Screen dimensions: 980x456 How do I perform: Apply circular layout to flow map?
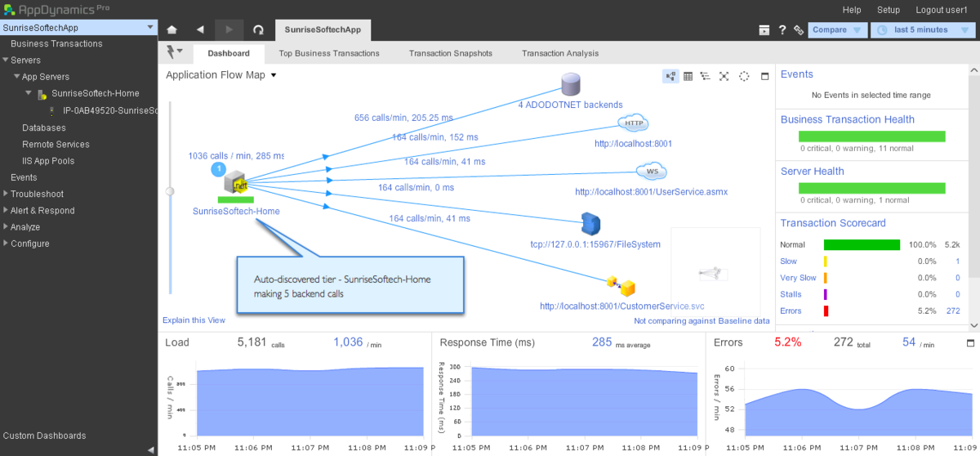pos(744,76)
